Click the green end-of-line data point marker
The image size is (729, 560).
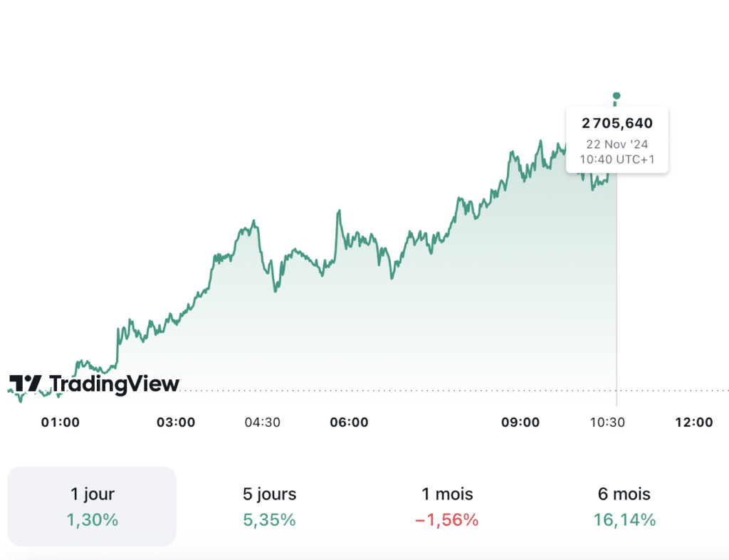(x=617, y=95)
